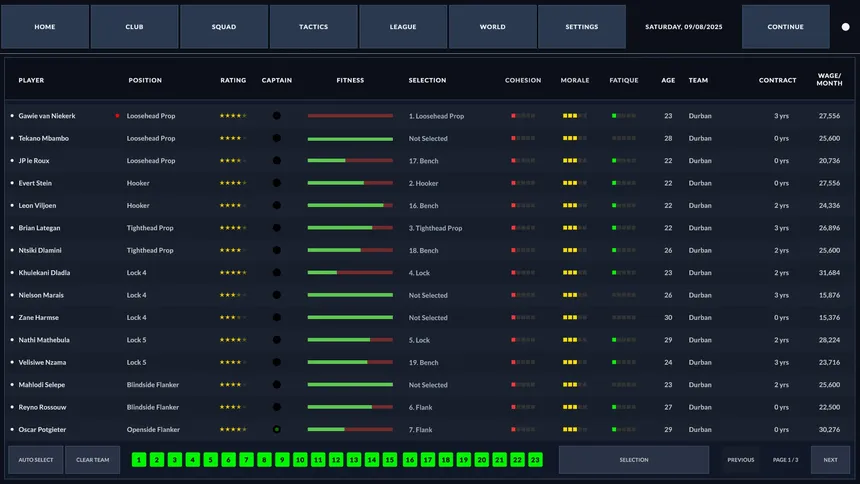Screen dimensions: 860x484
Task: Select green bench slot 17
Action: [x=428, y=460]
